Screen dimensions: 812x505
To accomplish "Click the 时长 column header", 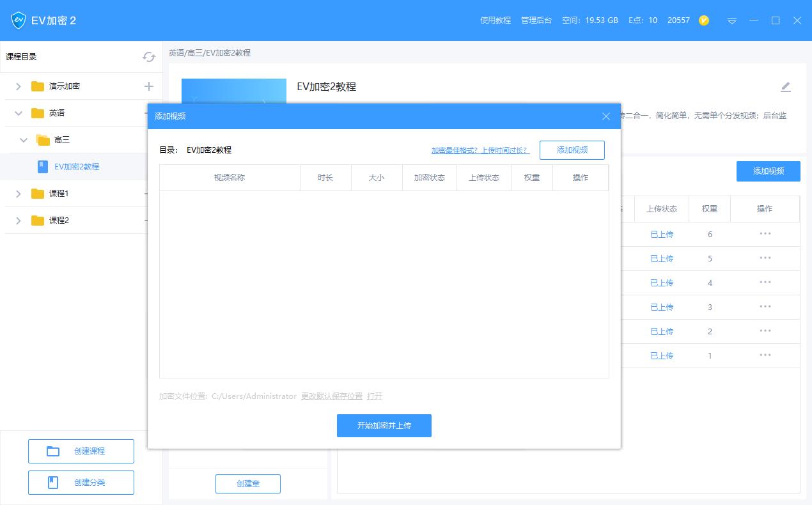I will pyautogui.click(x=325, y=178).
